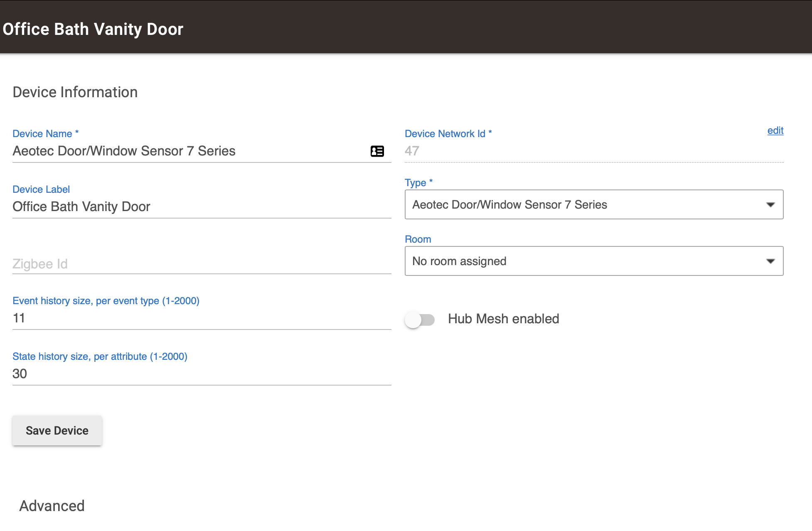Select the No room assigned option box
This screenshot has width=812, height=531.
point(594,261)
